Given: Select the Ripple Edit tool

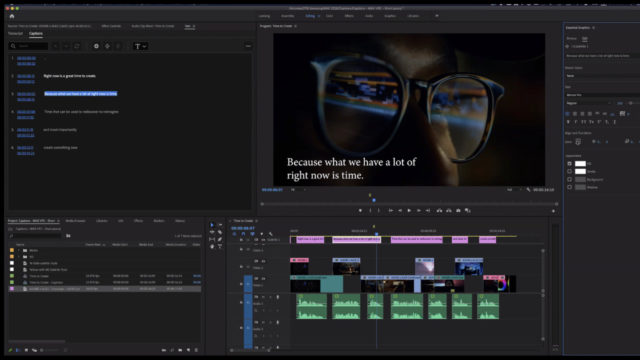Looking at the screenshot, I should 212,232.
